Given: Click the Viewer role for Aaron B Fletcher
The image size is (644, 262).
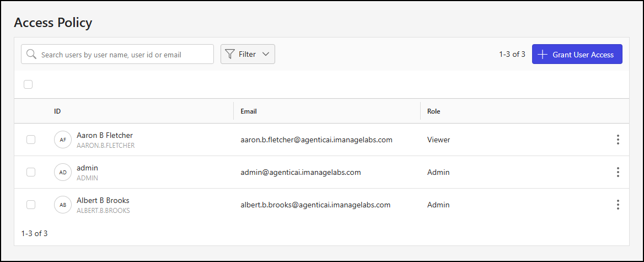Looking at the screenshot, I should tap(438, 140).
